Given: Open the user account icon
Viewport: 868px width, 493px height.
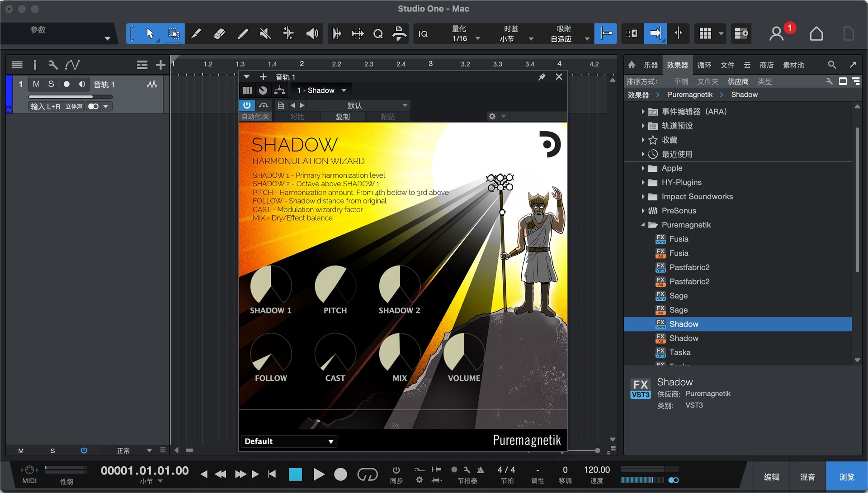Looking at the screenshot, I should (777, 33).
